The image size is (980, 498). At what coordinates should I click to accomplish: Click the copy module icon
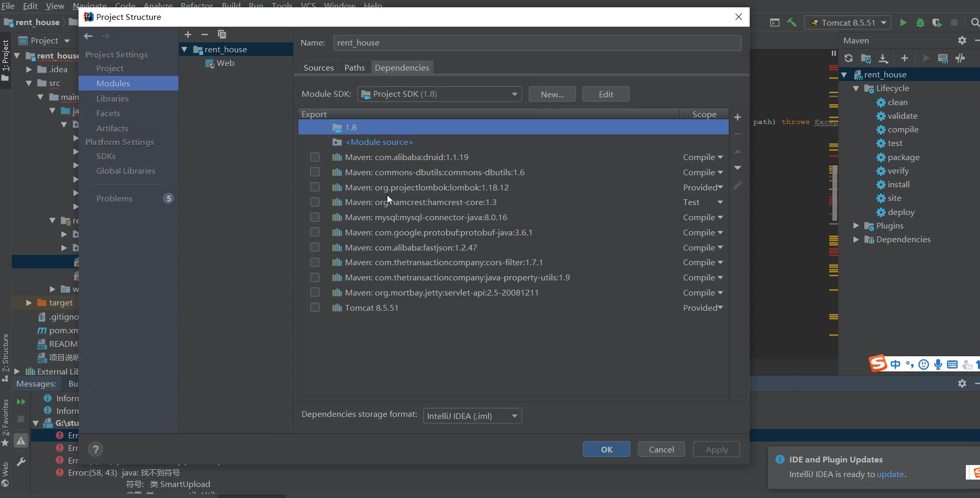222,35
